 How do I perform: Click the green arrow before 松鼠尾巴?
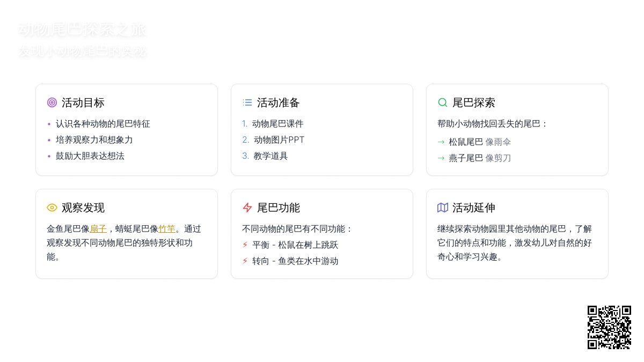[441, 142]
